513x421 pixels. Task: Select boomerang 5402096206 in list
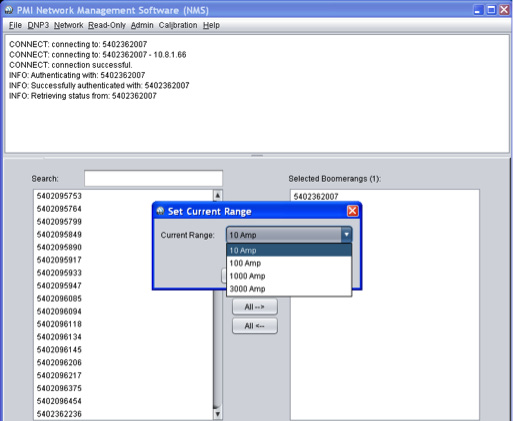click(x=123, y=363)
